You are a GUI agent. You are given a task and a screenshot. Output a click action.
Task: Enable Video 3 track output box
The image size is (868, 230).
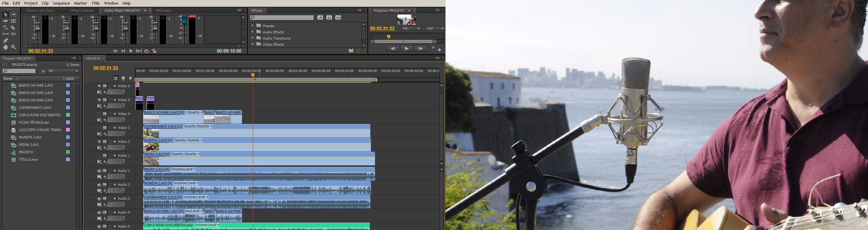(99, 128)
